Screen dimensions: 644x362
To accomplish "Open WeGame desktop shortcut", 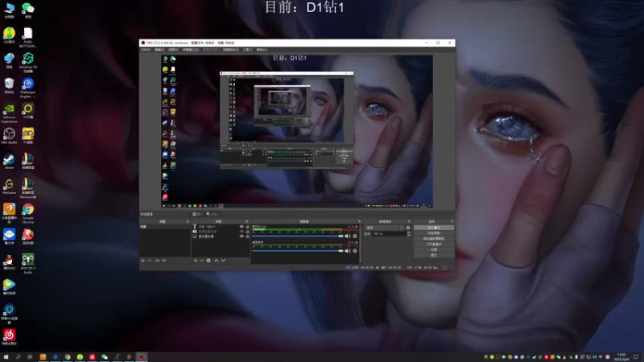I will (x=9, y=187).
